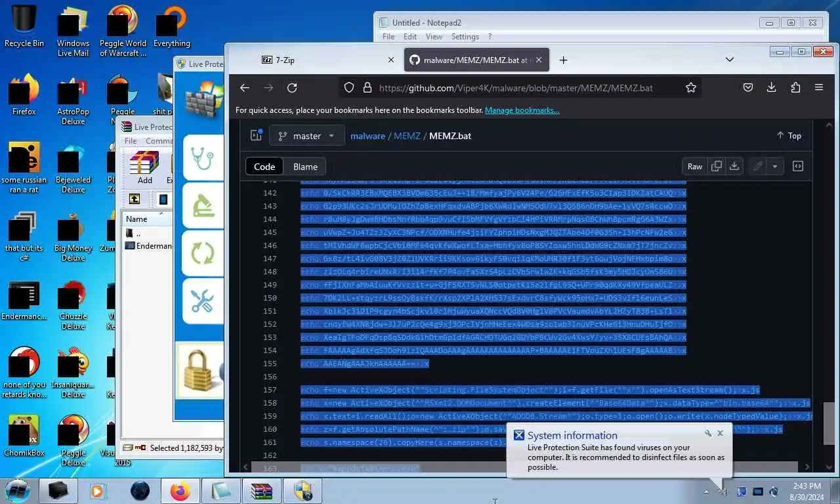Open the master branch dropdown
This screenshot has width=840, height=504.
tap(306, 136)
